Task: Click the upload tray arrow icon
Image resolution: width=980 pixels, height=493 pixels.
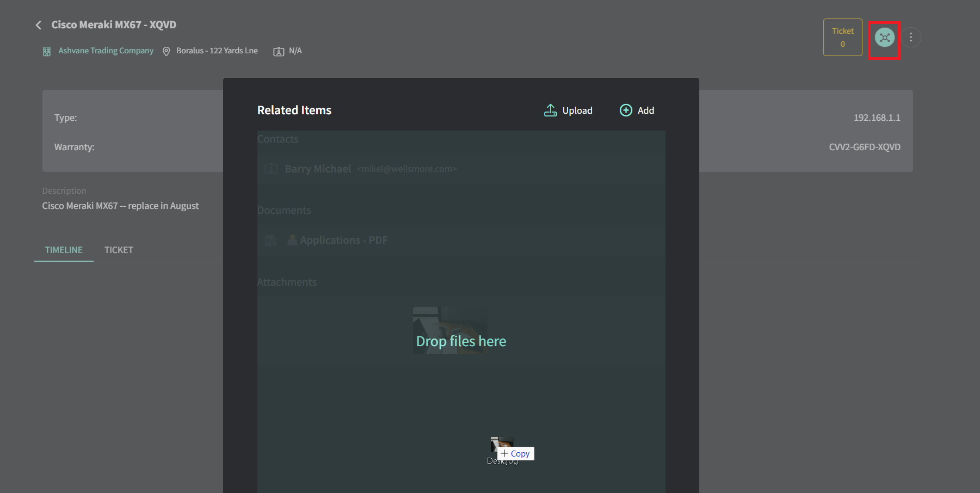Action: click(x=551, y=110)
